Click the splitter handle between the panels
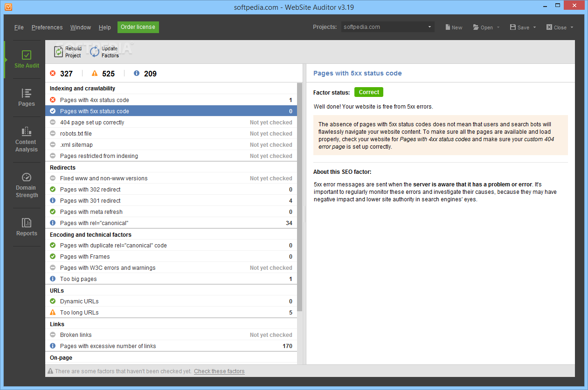588x390 pixels. (x=304, y=214)
